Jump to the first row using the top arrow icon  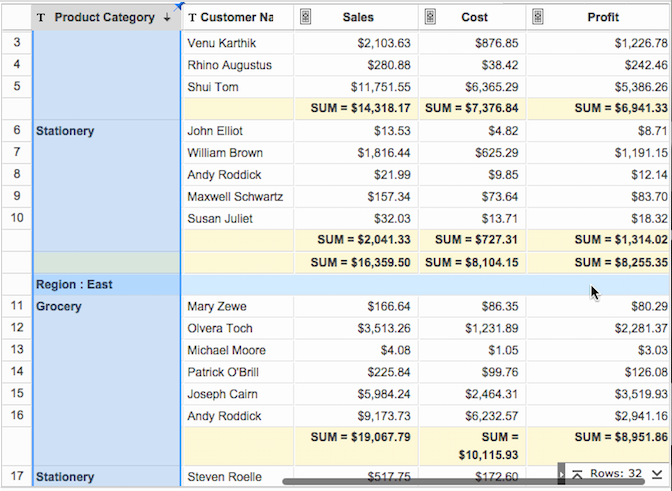pyautogui.click(x=577, y=474)
